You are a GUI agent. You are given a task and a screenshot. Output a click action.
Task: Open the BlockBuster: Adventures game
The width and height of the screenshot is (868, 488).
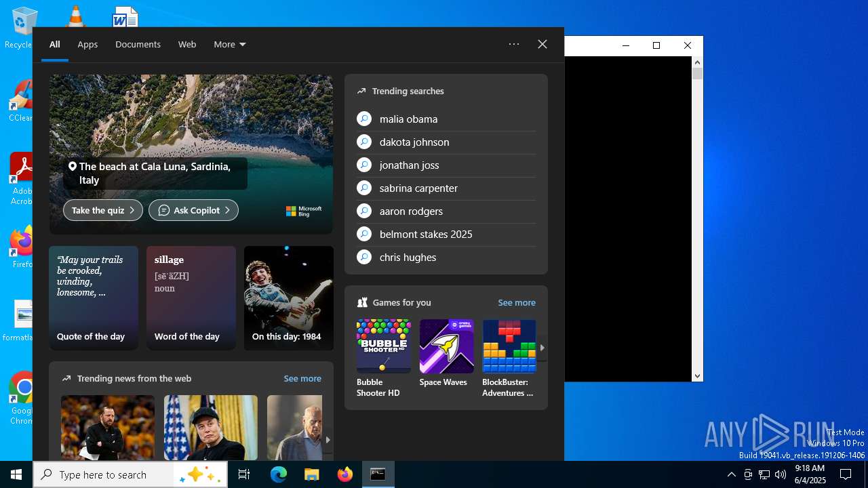(x=509, y=358)
